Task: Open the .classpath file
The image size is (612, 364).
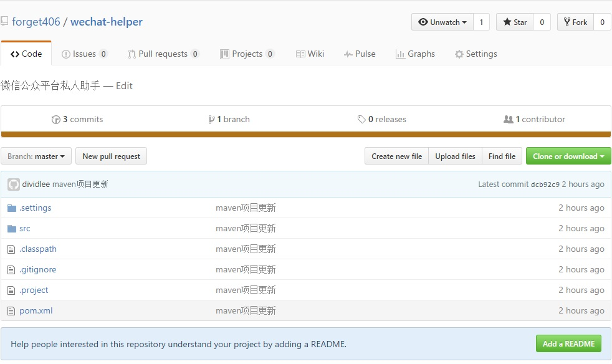Action: tap(38, 249)
